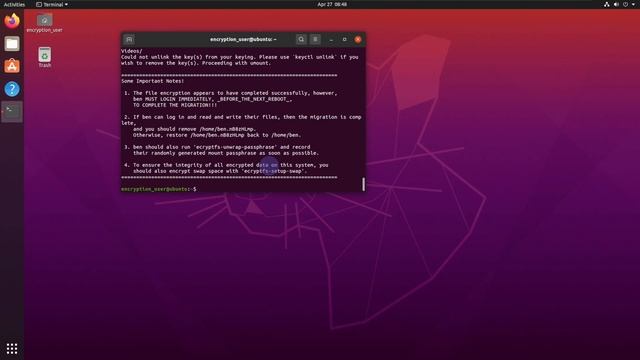Click the terminal search icon

(301, 40)
